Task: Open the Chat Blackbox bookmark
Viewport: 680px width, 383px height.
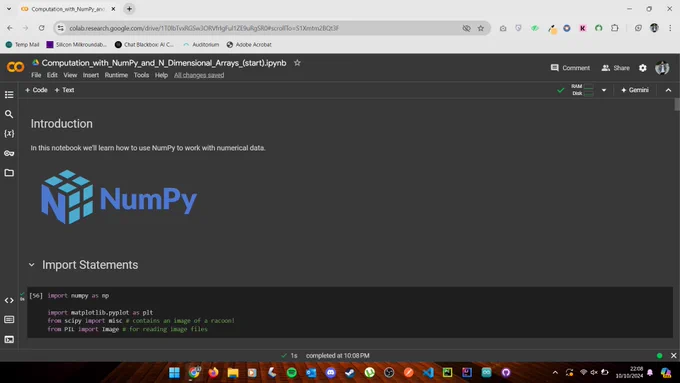Action: point(144,45)
